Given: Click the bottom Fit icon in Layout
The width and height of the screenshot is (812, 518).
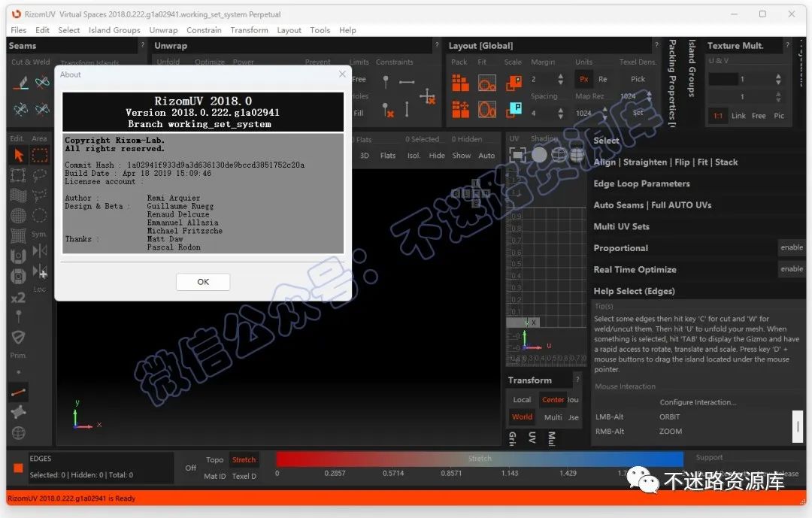Looking at the screenshot, I should 486,109.
